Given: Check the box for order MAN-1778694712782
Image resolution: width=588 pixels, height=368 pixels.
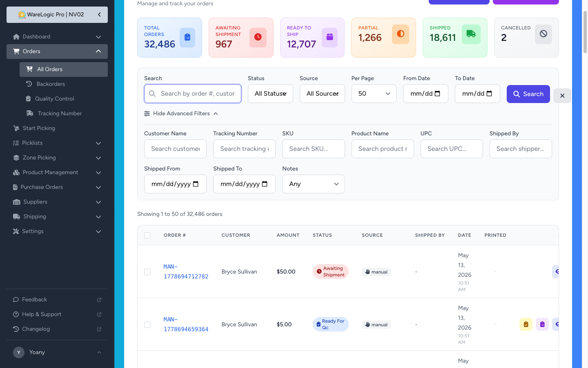Looking at the screenshot, I should tap(147, 272).
